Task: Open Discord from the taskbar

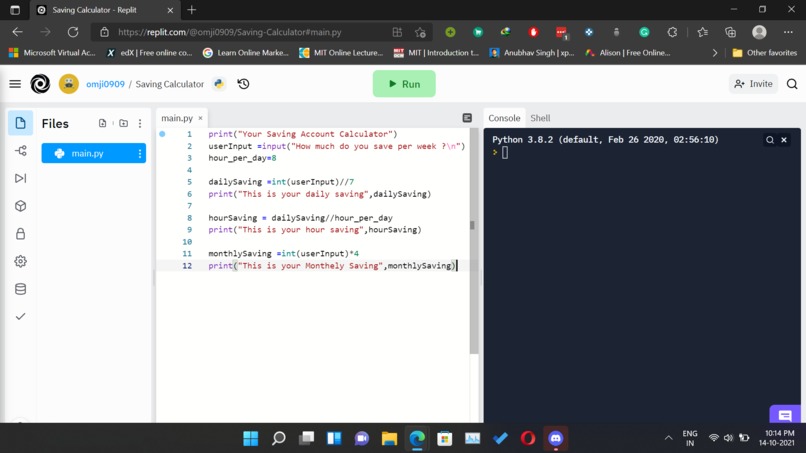Action: coord(556,438)
